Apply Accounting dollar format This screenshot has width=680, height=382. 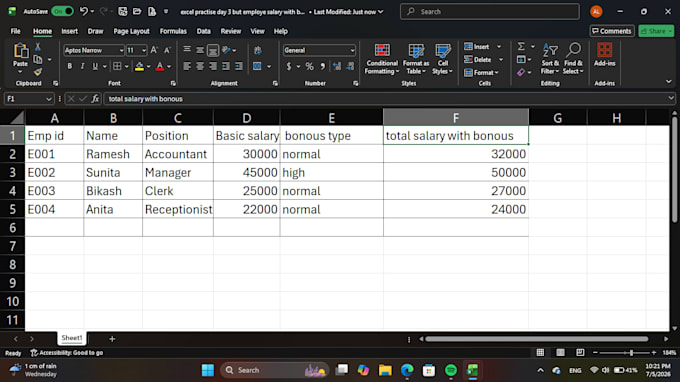[x=289, y=66]
